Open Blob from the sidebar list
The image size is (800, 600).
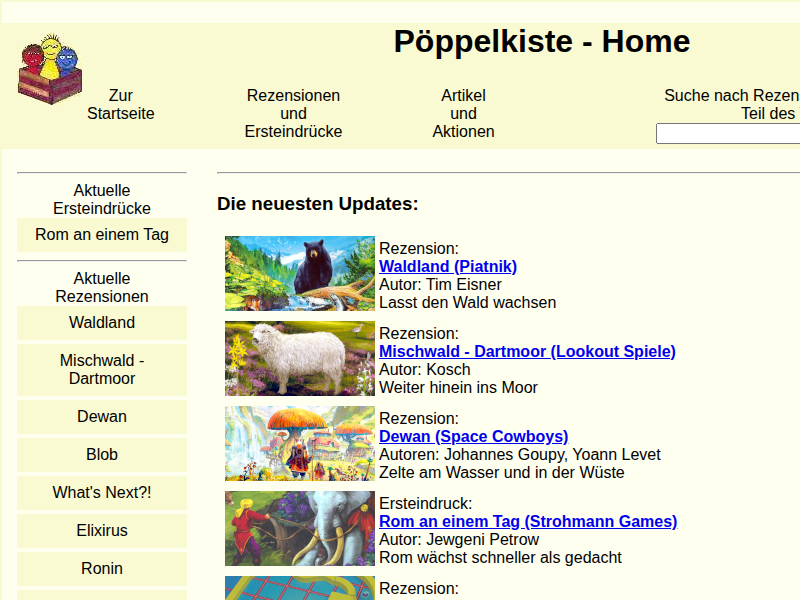coord(102,455)
